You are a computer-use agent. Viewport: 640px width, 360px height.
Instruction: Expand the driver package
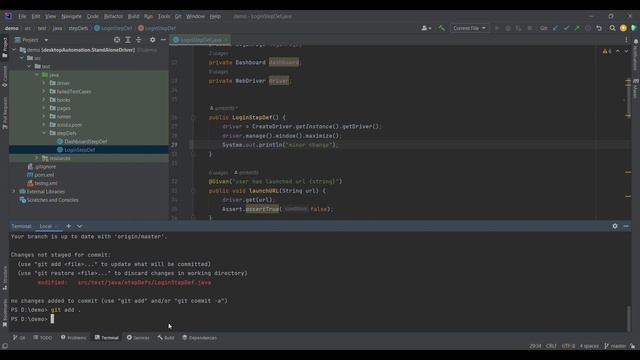44,83
